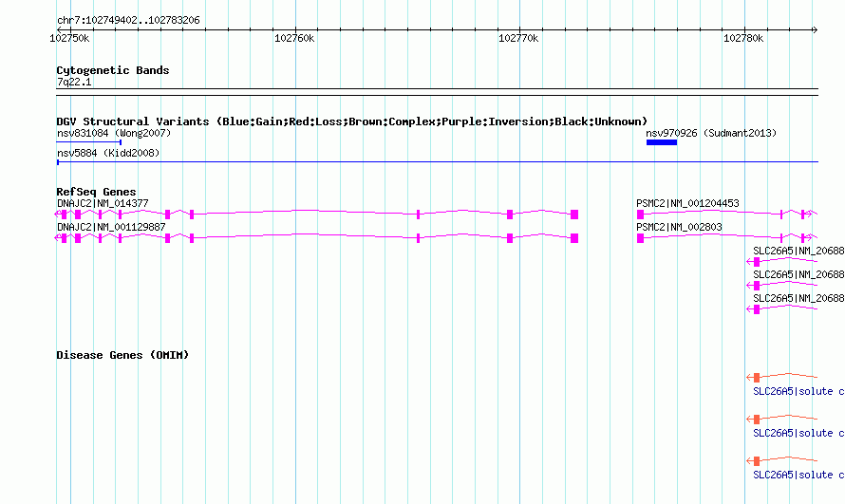Click the topmost SLC26A5|solute OMIM label
This screenshot has width=845, height=504.
pos(798,391)
